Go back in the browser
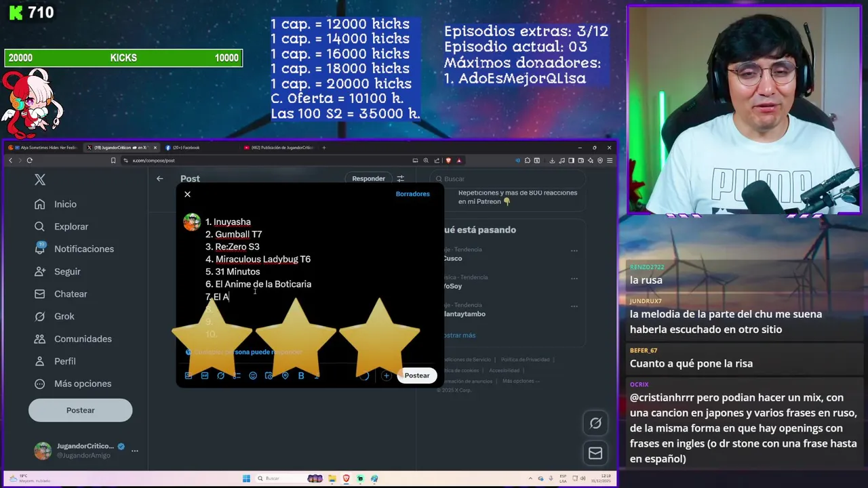 click(10, 161)
